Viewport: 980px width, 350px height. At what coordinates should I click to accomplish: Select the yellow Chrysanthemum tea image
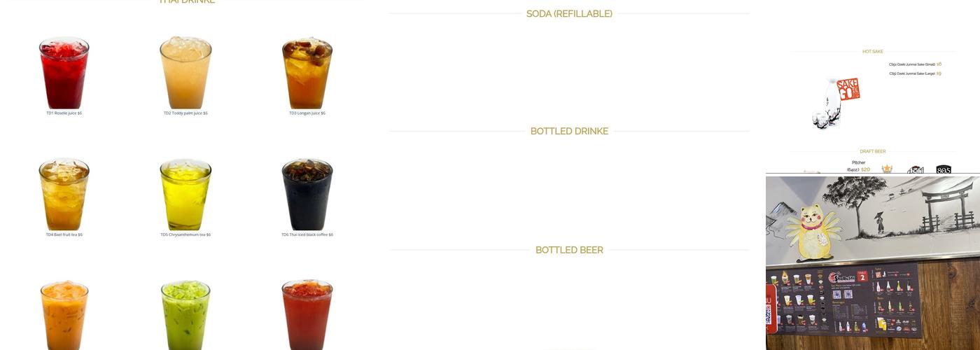pos(185,195)
